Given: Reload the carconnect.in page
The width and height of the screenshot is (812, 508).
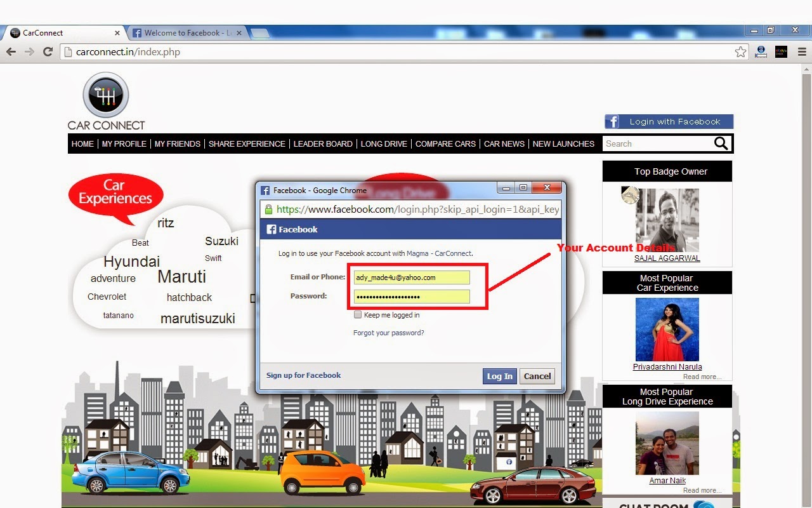Looking at the screenshot, I should point(48,52).
